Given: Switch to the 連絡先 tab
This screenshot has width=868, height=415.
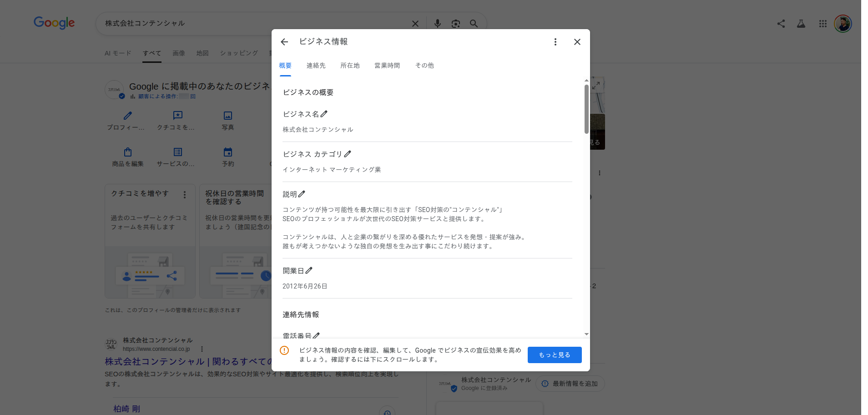Looking at the screenshot, I should [316, 66].
